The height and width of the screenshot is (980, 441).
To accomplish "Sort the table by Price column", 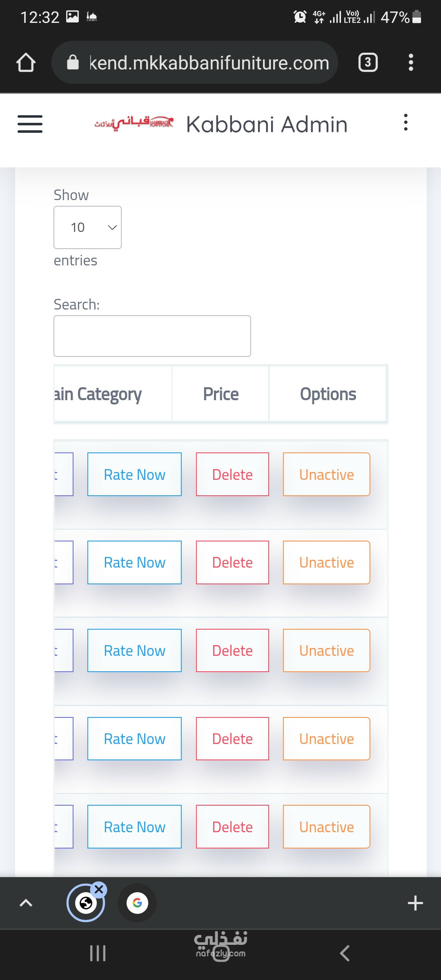I will click(x=220, y=394).
